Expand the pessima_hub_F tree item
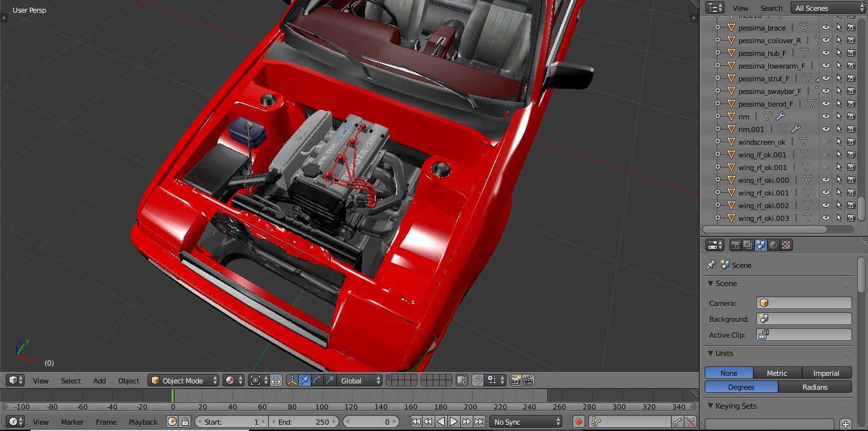The height and width of the screenshot is (431, 868). (717, 53)
